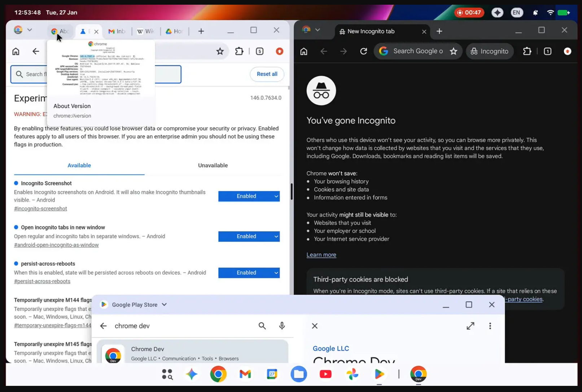Open the Play Store three-dot menu
The height and width of the screenshot is (392, 582).
(490, 326)
